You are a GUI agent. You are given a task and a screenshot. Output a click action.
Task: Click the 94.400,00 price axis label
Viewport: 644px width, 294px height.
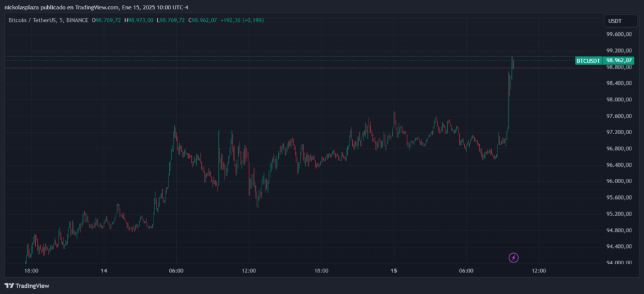pyautogui.click(x=619, y=246)
